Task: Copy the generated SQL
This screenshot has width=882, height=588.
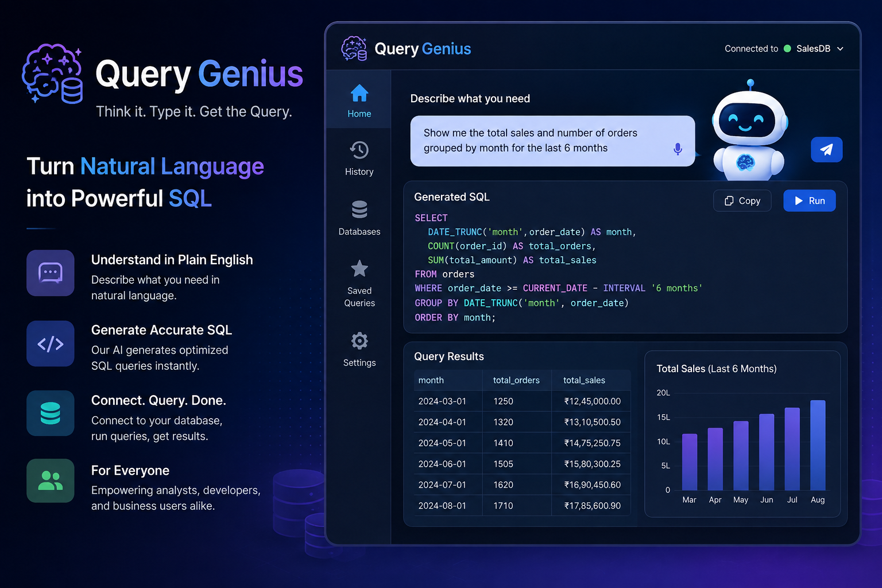Action: (742, 200)
